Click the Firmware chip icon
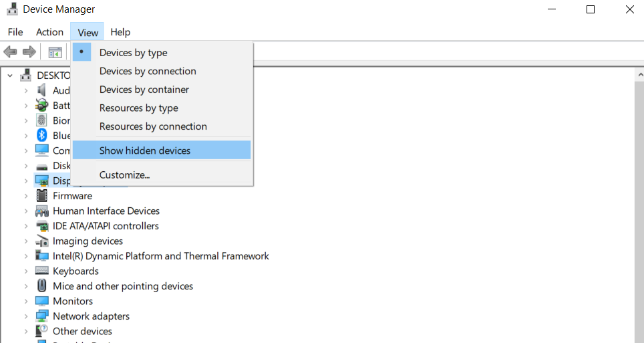This screenshot has height=343, width=644. 42,196
